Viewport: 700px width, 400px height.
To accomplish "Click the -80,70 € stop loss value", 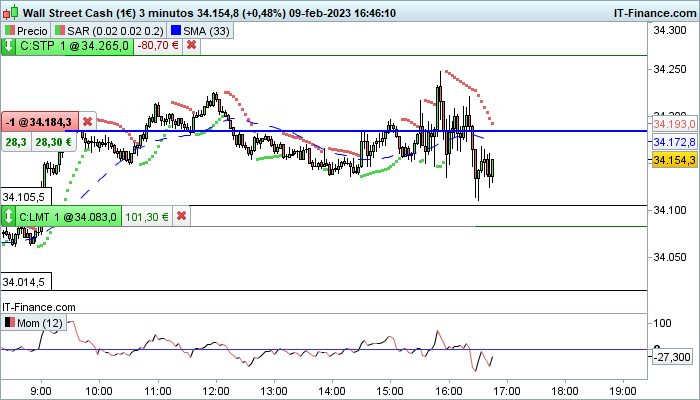I will tap(158, 46).
